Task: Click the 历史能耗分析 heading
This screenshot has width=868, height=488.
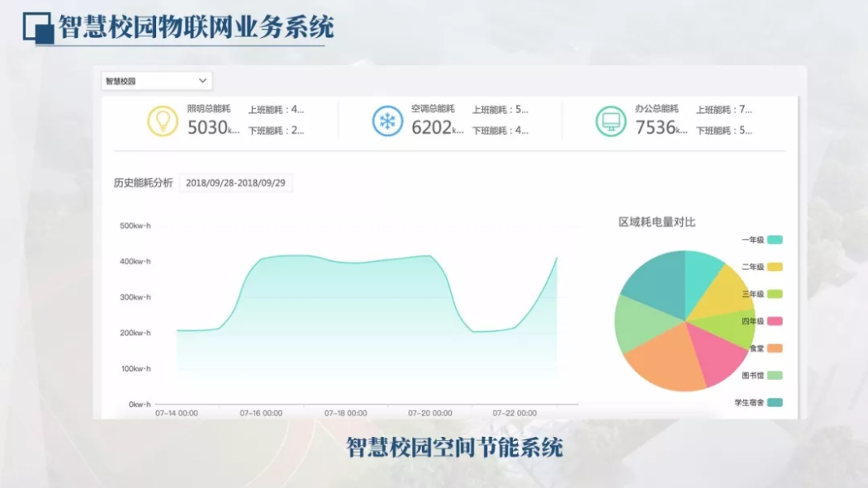Action: [144, 183]
